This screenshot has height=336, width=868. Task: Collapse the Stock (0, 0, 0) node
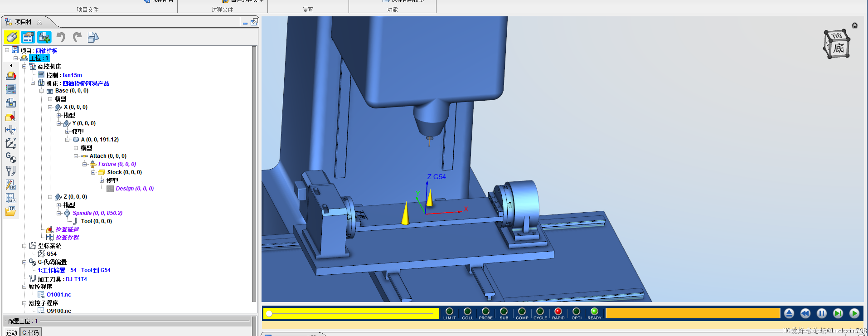click(x=93, y=172)
